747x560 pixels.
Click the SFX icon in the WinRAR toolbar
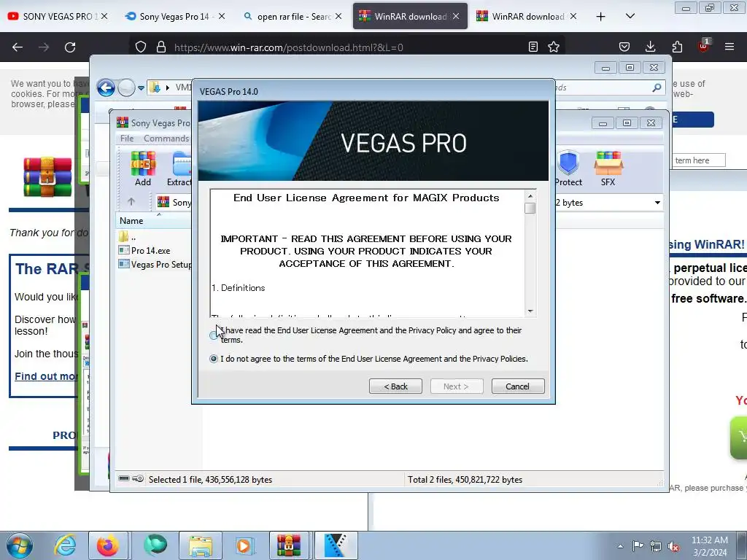coord(608,169)
